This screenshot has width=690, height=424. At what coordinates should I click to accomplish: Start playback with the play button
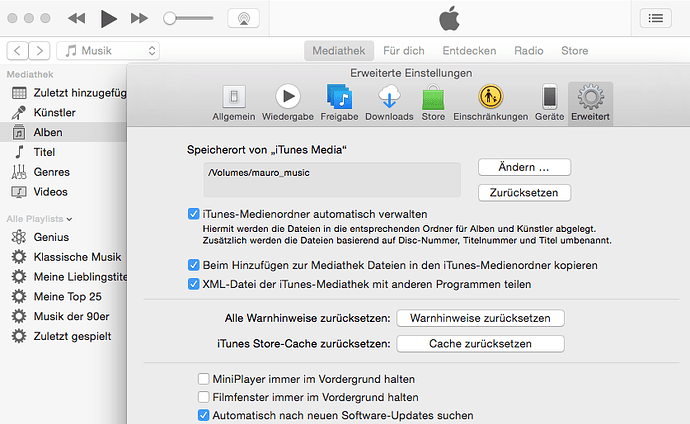[x=108, y=18]
